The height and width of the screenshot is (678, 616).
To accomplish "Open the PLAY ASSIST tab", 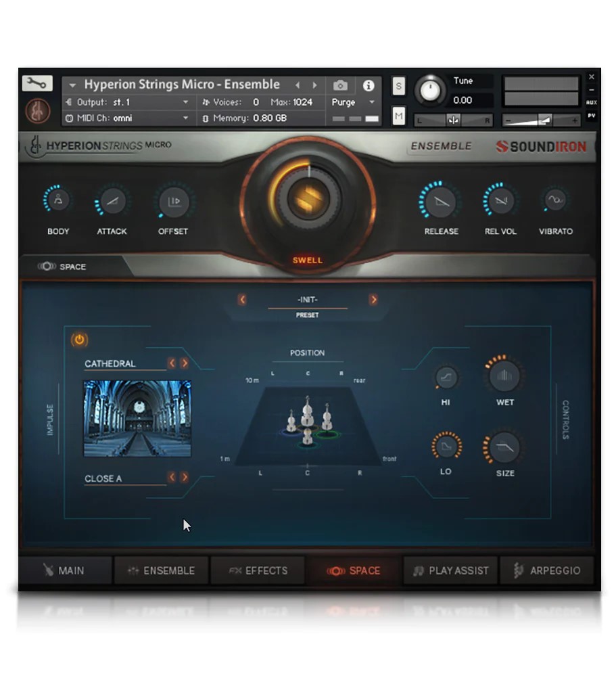I will tap(450, 570).
